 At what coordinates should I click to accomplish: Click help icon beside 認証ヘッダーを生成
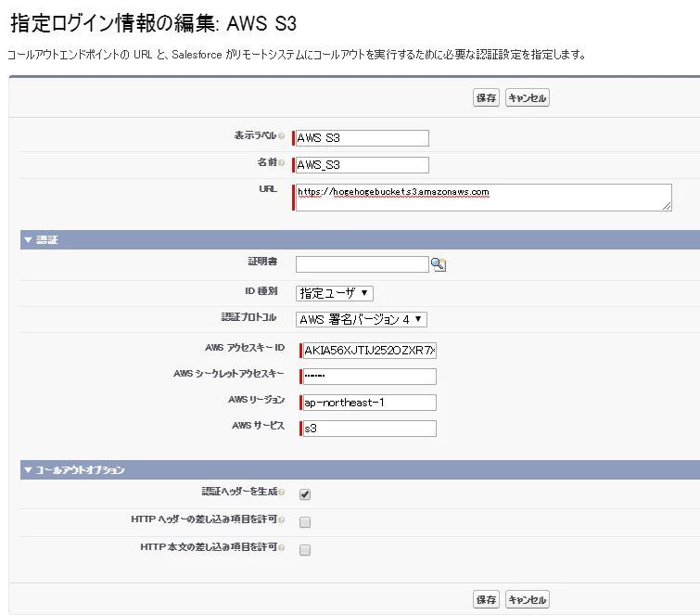click(281, 493)
